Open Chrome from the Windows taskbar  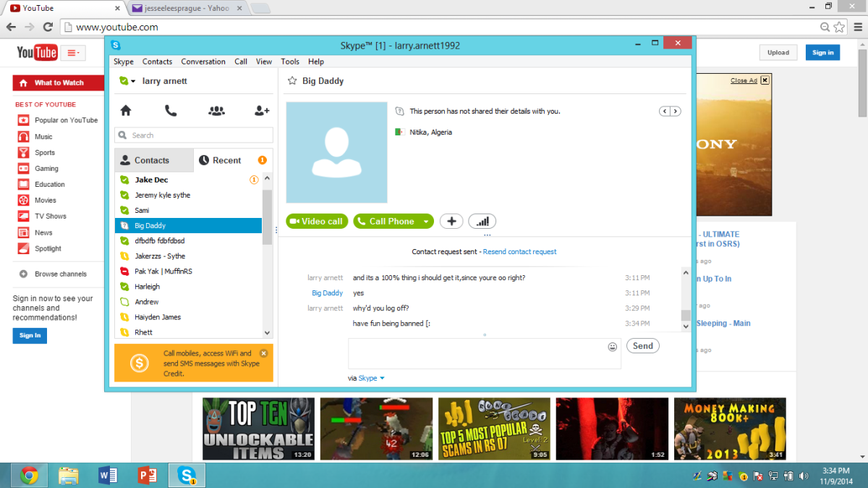click(30, 476)
